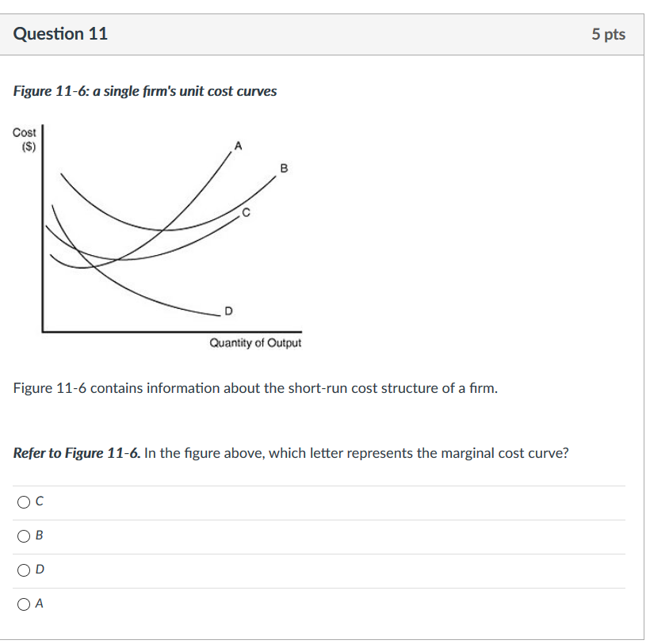Screen dimensions: 650x644
Task: Click the letter B beside the second answer option
Action: (39, 535)
